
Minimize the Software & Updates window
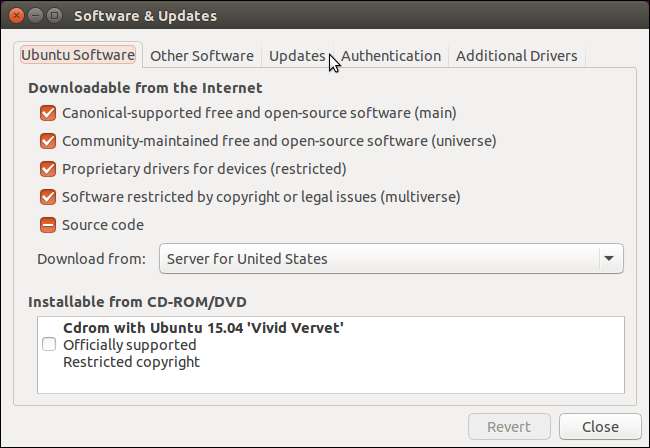pyautogui.click(x=34, y=16)
